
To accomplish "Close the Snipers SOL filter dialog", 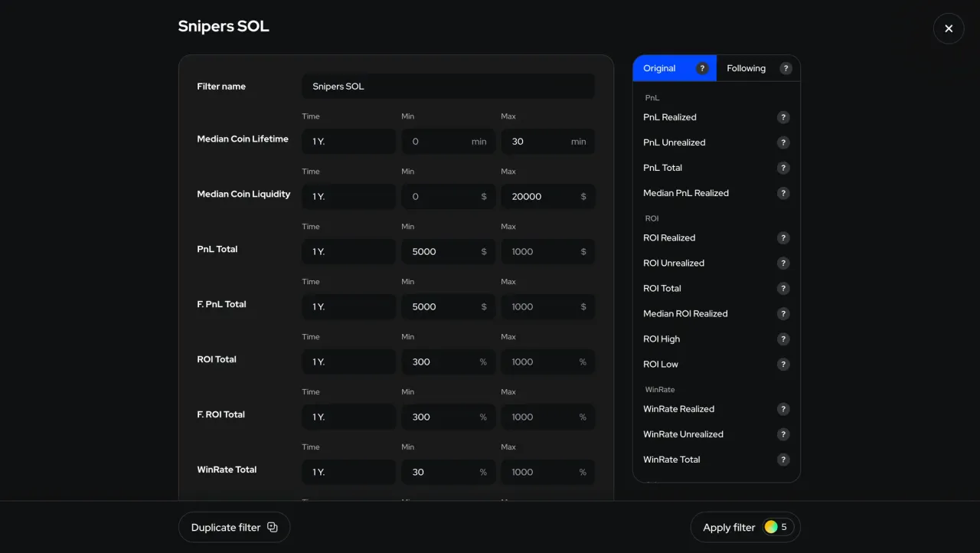I will [x=948, y=28].
